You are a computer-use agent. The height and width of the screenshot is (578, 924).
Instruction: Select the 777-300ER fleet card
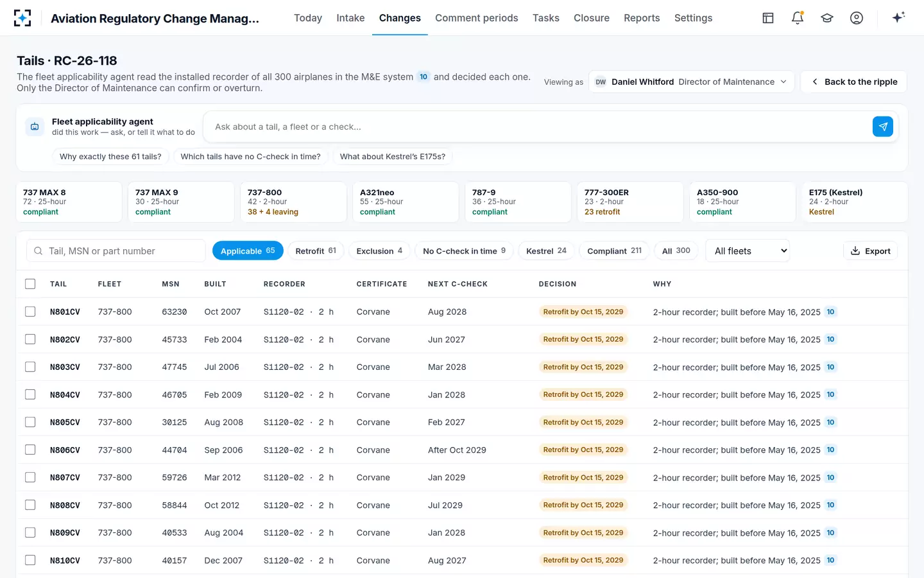click(x=630, y=202)
